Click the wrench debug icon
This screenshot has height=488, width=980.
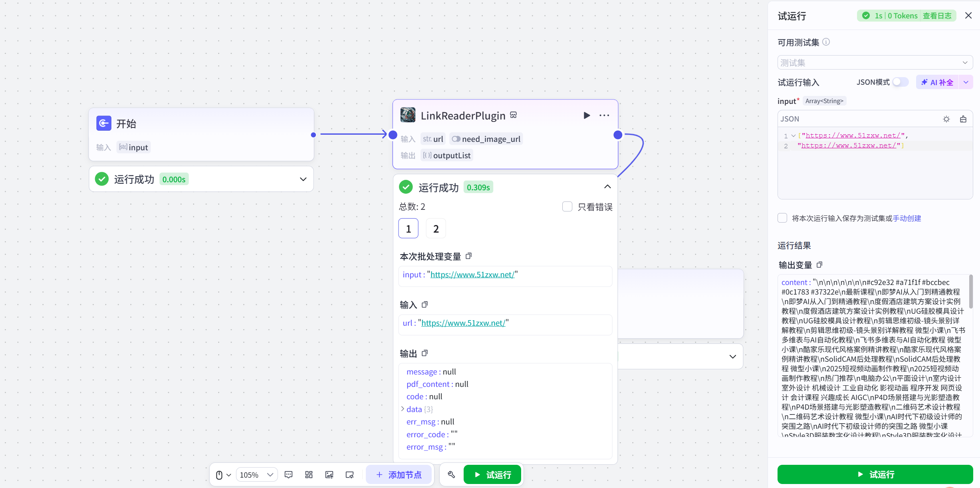pyautogui.click(x=451, y=475)
